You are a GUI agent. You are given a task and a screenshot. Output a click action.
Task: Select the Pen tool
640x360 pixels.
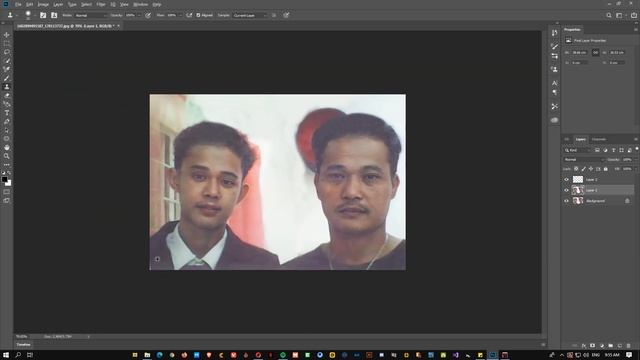[7, 122]
